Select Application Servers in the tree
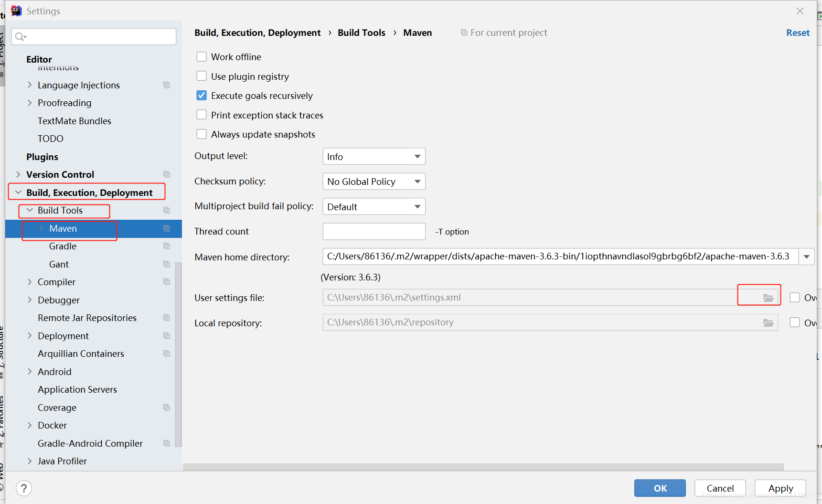The width and height of the screenshot is (822, 504). coord(77,389)
